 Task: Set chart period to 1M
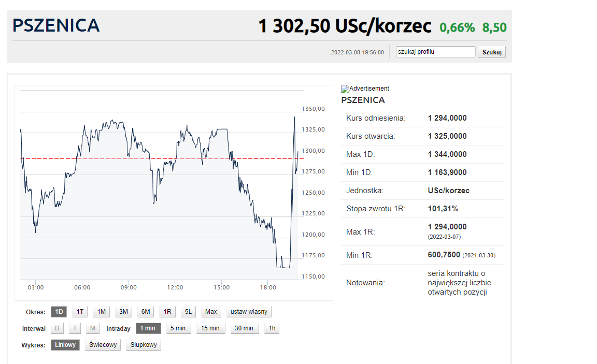coord(102,312)
